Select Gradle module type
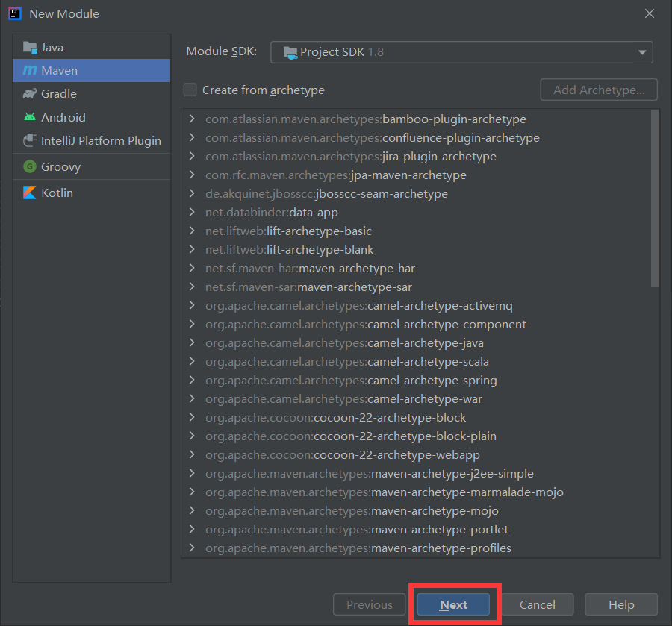Image resolution: width=672 pixels, height=626 pixels. tap(91, 94)
